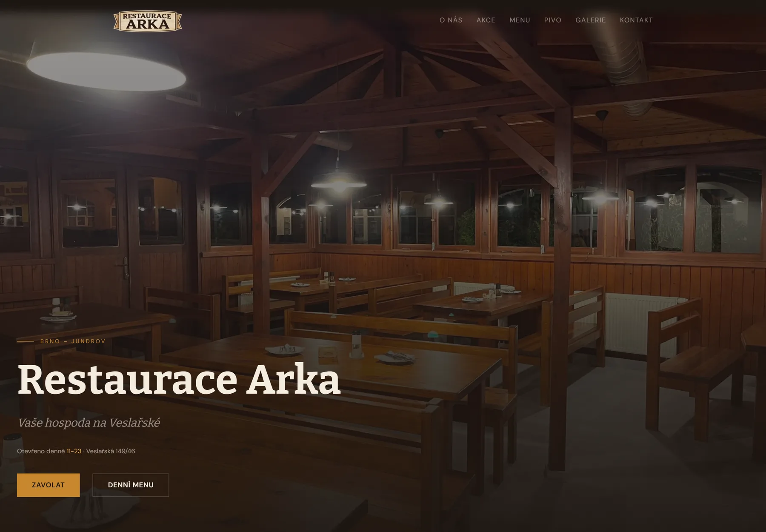Viewport: 766px width, 532px height.
Task: Click the opening hours 11–23 text
Action: pos(74,451)
